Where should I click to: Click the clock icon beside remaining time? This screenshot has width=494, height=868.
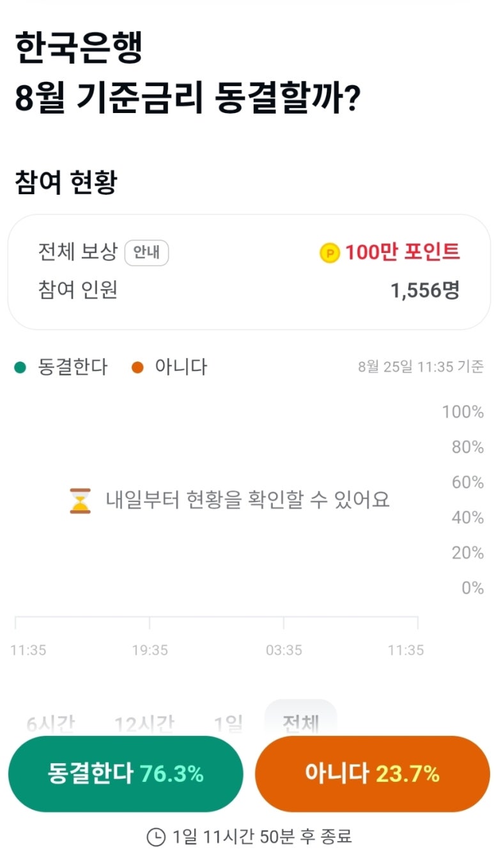156,837
